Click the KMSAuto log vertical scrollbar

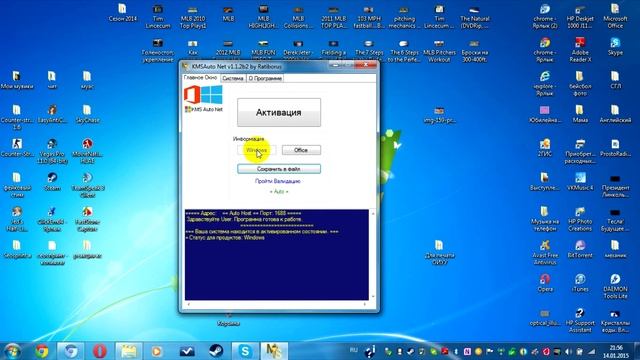coord(372,255)
